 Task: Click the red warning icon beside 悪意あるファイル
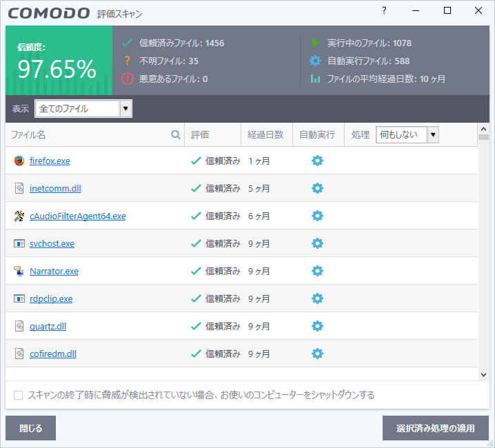pyautogui.click(x=128, y=79)
